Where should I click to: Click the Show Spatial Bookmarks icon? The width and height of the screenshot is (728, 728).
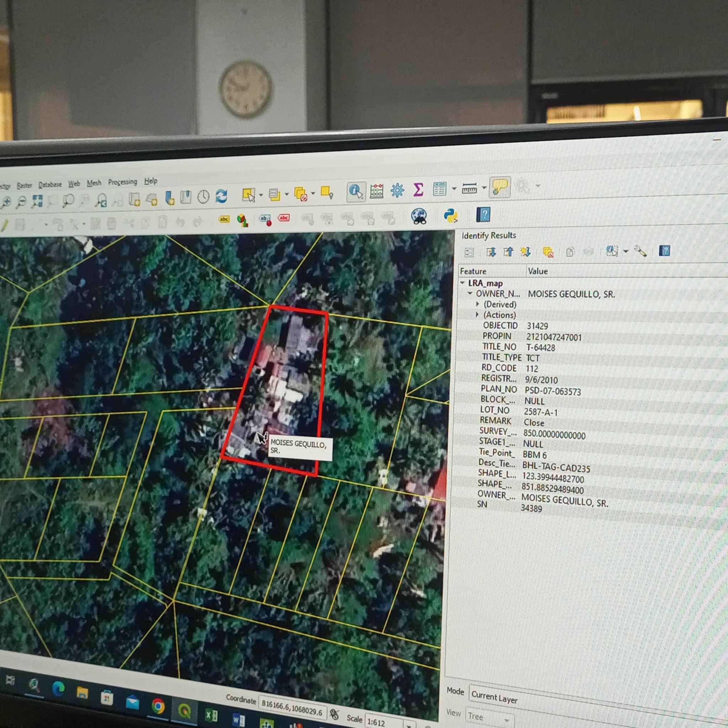[186, 197]
